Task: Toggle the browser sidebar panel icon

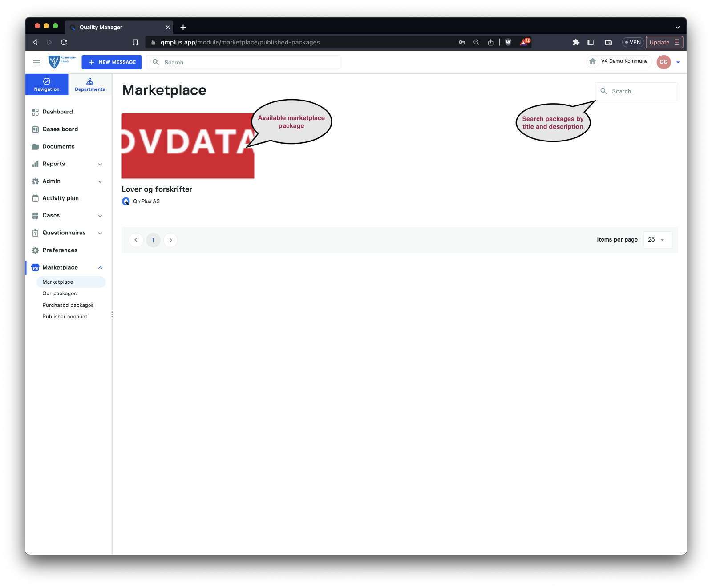Action: coord(591,42)
